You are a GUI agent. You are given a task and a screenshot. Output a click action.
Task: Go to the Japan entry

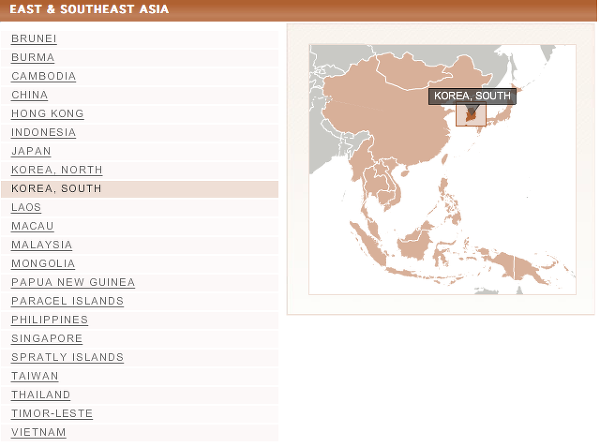click(31, 151)
